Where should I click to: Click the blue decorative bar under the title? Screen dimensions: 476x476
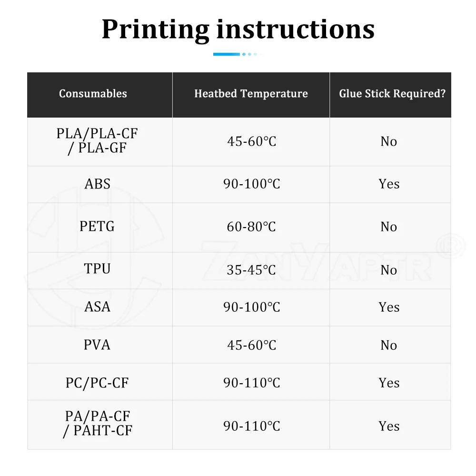coord(227,54)
